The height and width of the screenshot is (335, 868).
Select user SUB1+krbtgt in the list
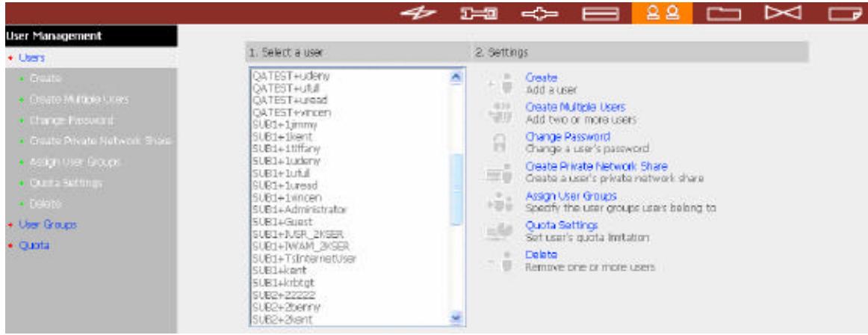[x=283, y=283]
